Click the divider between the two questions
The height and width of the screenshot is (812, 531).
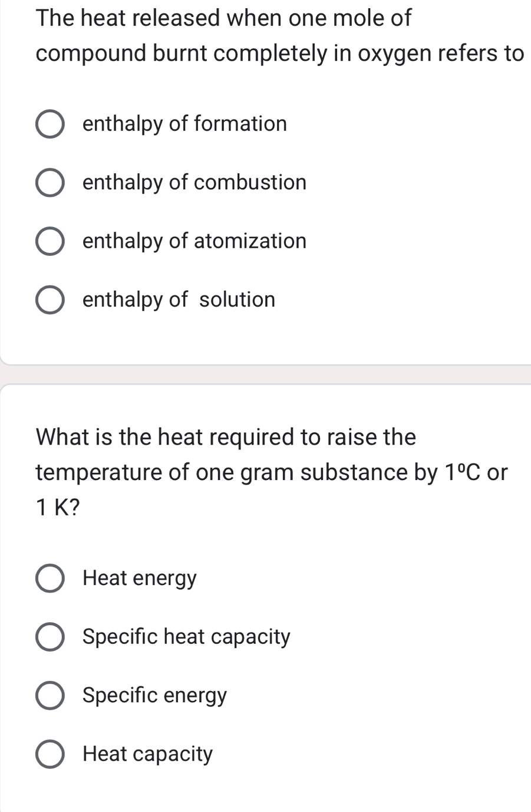coord(265,372)
